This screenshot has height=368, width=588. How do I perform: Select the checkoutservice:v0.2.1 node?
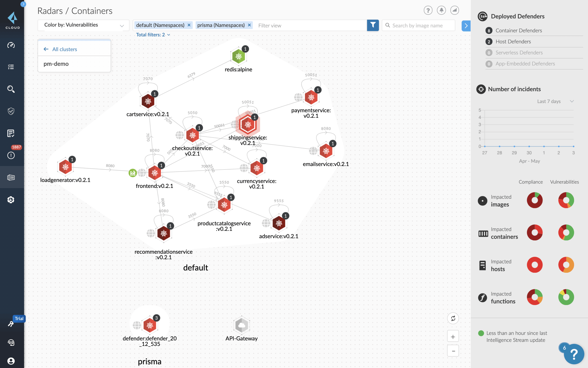pos(192,135)
